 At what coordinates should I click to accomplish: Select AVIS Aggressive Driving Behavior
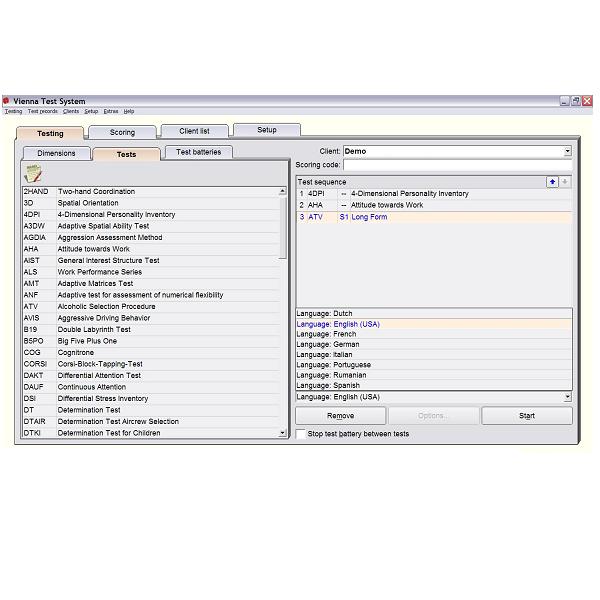[x=151, y=318]
